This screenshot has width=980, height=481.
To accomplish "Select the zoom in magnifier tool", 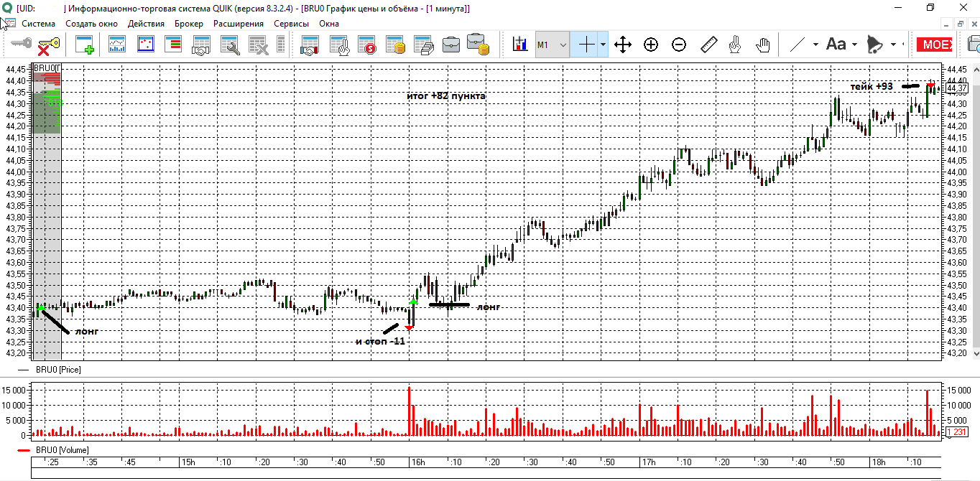I will click(651, 45).
